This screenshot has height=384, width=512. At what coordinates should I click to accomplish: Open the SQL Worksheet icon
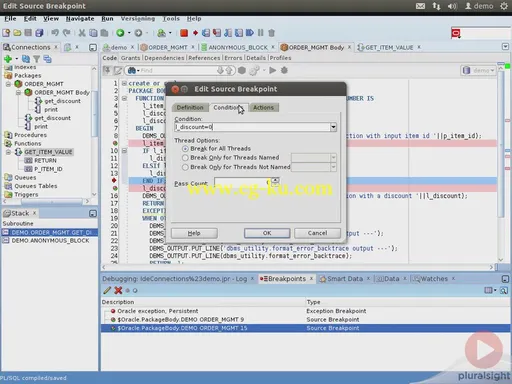(x=162, y=33)
